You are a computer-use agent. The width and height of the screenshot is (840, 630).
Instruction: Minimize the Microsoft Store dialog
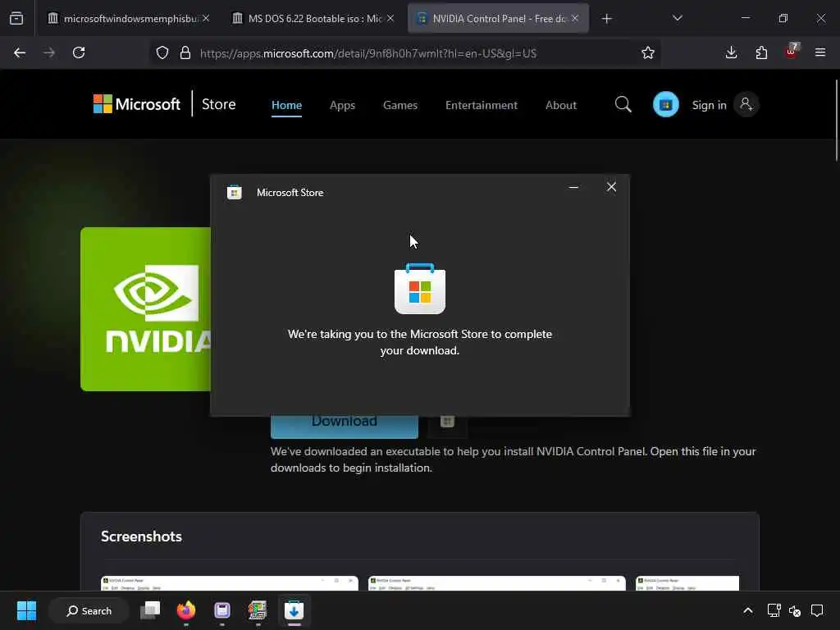pyautogui.click(x=573, y=187)
